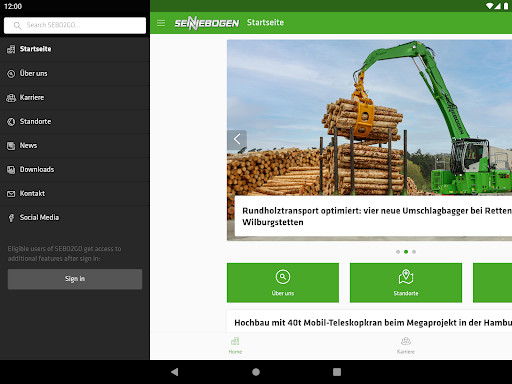The height and width of the screenshot is (384, 512).
Task: Open the green Standorte tile
Action: pos(406,283)
